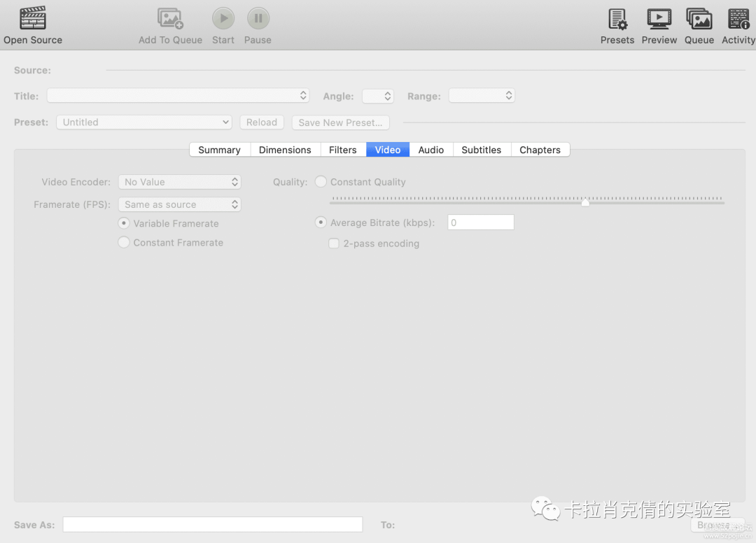
Task: Enable 2-pass encoding
Action: (334, 243)
